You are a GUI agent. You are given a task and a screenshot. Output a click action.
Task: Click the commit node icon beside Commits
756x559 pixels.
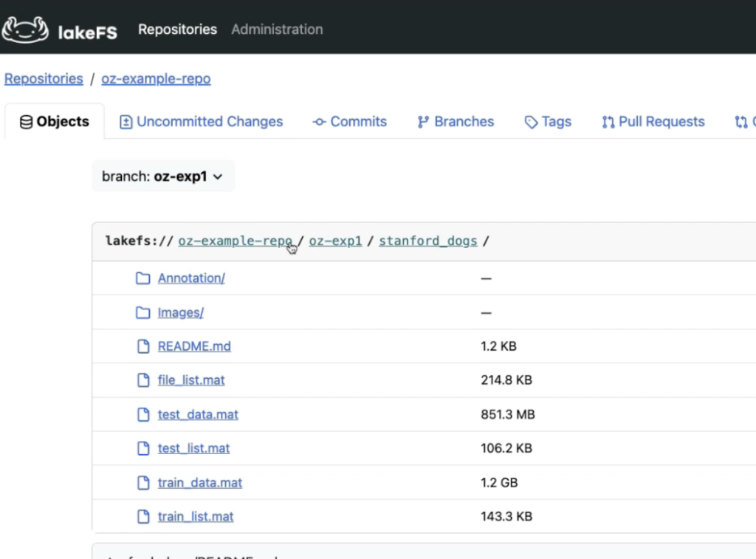319,122
